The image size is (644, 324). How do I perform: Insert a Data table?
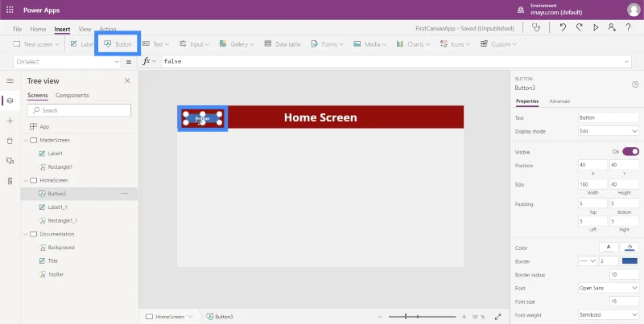pos(283,44)
